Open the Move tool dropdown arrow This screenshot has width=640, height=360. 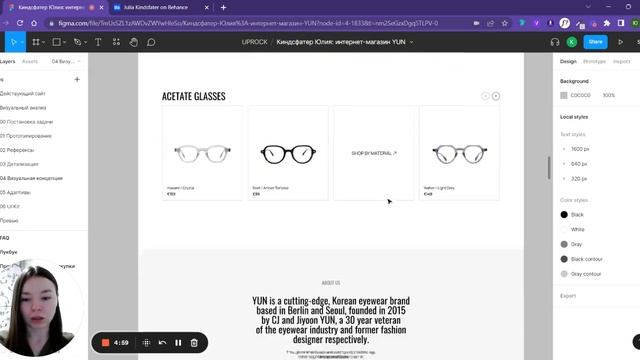click(x=22, y=42)
